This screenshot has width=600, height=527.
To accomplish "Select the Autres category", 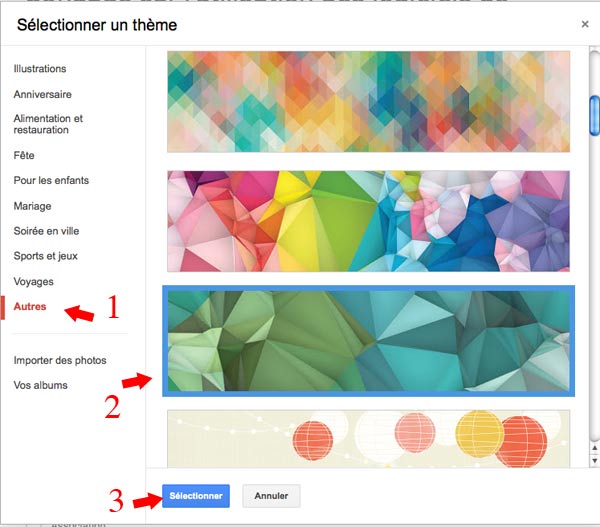I will point(30,306).
